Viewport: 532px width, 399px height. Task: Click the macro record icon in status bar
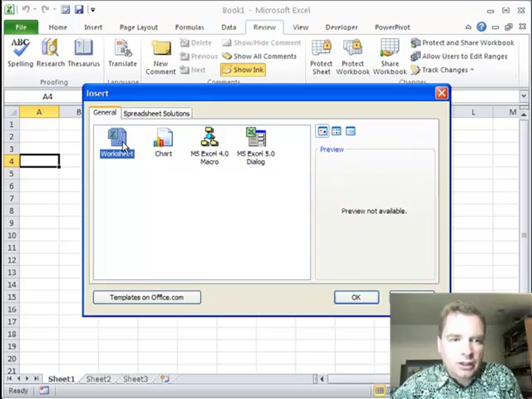pyautogui.click(x=44, y=391)
